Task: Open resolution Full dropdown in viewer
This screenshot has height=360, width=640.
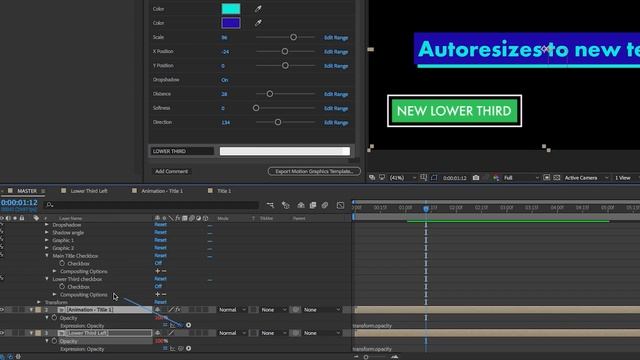Action: pos(521,178)
